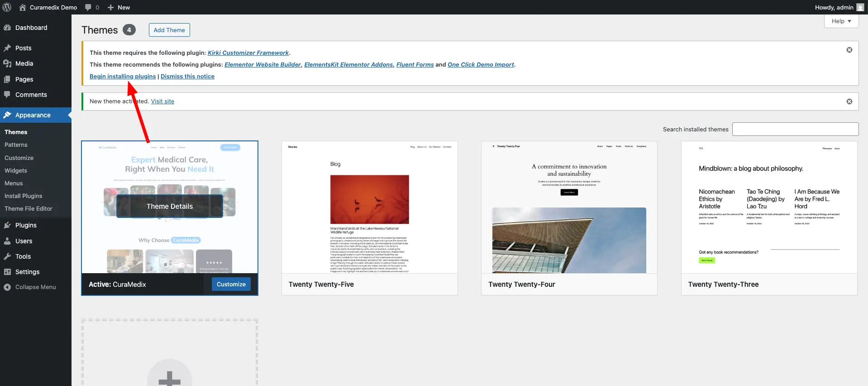Click the Twenty Twenty-Four theme name
The width and height of the screenshot is (868, 386).
[x=522, y=284]
